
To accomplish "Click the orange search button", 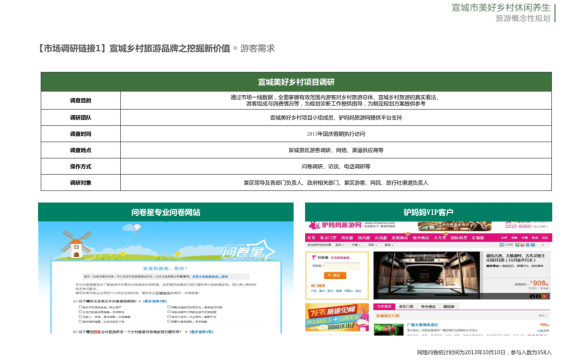I will [335, 275].
